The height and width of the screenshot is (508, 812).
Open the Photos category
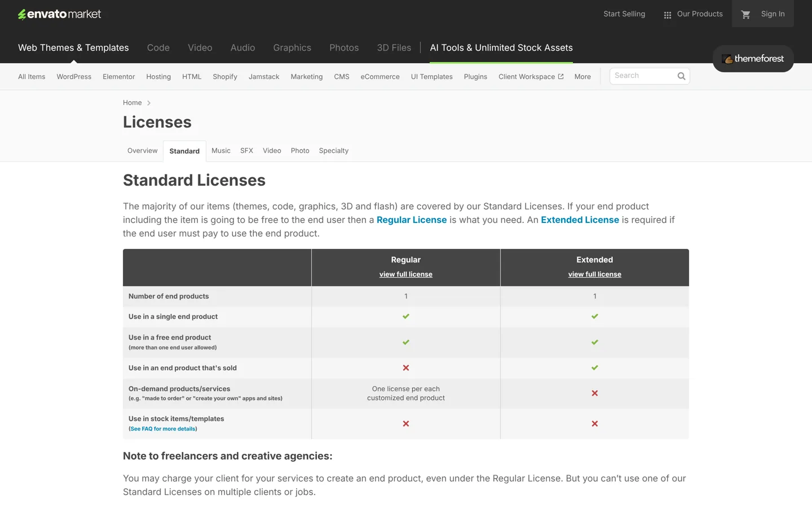tap(344, 48)
